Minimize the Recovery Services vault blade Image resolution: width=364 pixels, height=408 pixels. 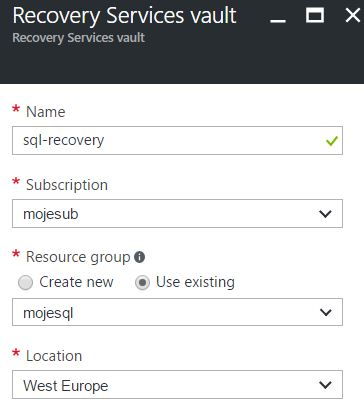pyautogui.click(x=278, y=20)
